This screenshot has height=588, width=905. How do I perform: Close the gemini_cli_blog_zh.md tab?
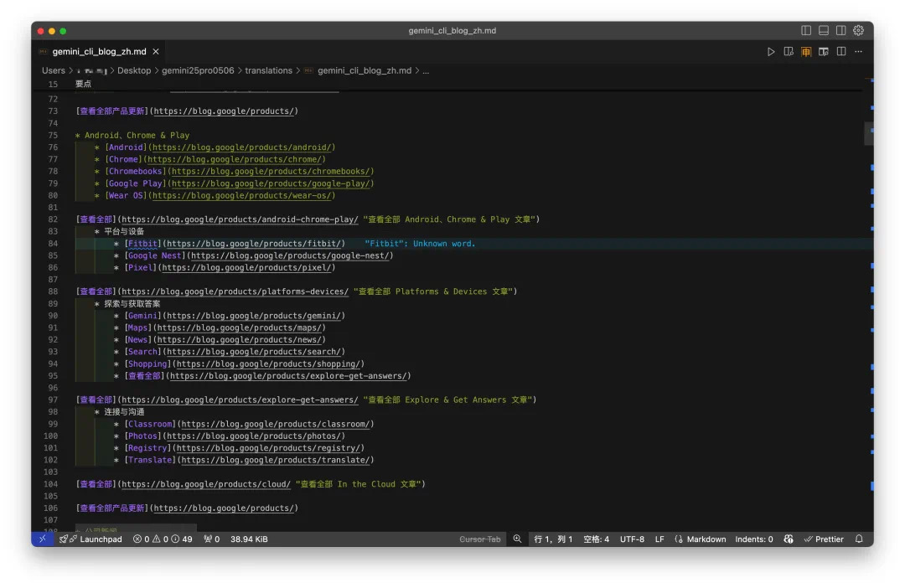point(156,51)
